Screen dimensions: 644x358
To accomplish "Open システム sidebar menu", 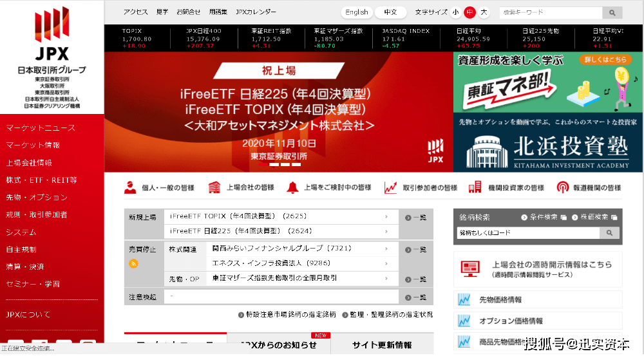I will pos(21,232).
